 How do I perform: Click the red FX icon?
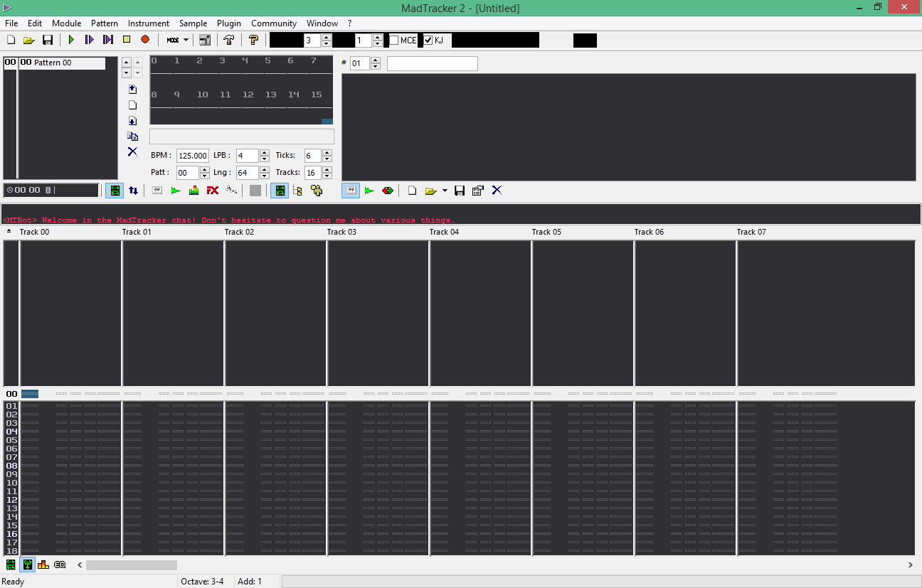coord(213,191)
